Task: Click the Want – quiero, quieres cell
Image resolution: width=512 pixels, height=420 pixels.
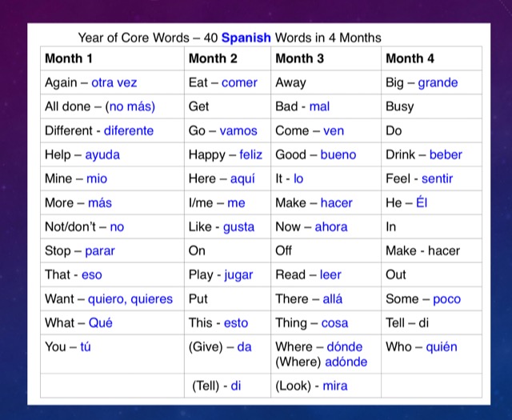Action: coord(112,299)
